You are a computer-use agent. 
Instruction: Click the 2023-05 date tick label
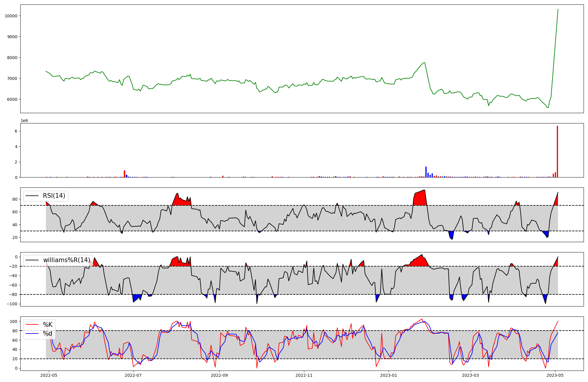click(555, 375)
